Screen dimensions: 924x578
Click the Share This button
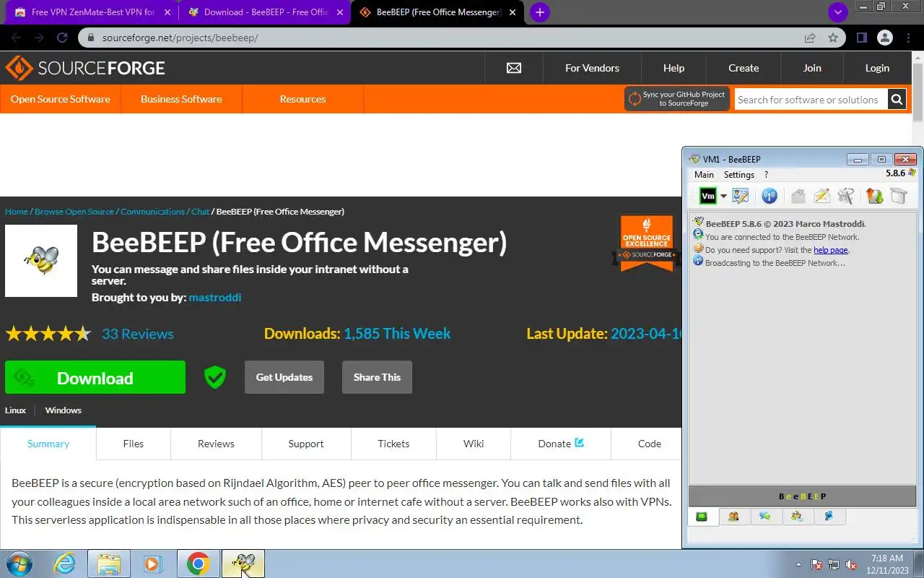pyautogui.click(x=377, y=377)
